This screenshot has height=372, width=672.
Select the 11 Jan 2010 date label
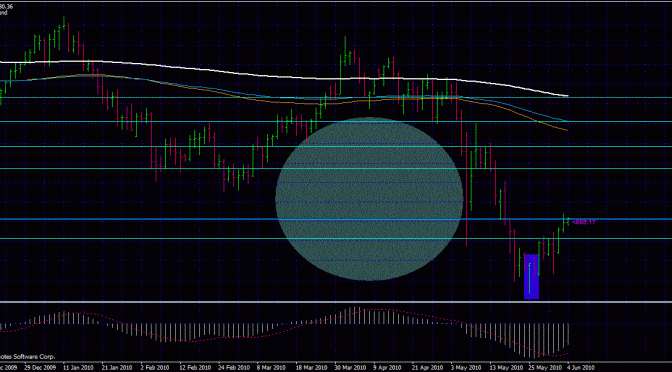point(78,368)
